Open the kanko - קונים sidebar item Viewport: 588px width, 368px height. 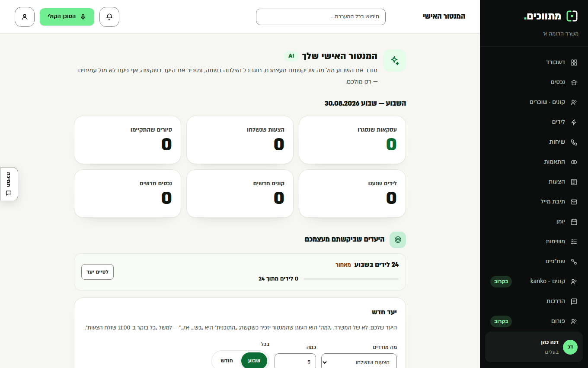(x=534, y=281)
